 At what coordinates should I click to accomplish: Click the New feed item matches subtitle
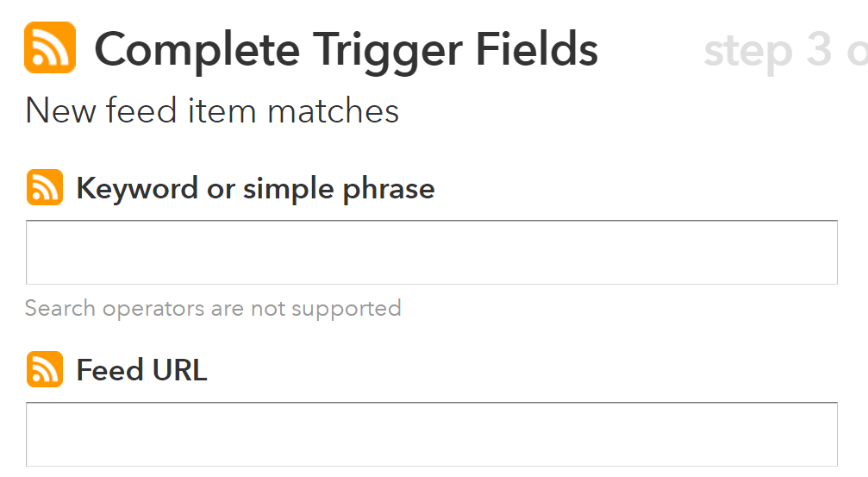pyautogui.click(x=212, y=110)
